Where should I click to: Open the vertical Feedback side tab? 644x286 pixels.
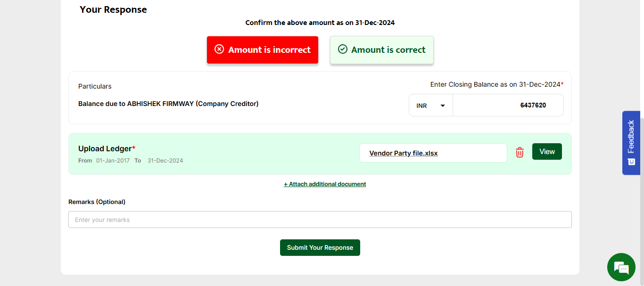click(631, 137)
